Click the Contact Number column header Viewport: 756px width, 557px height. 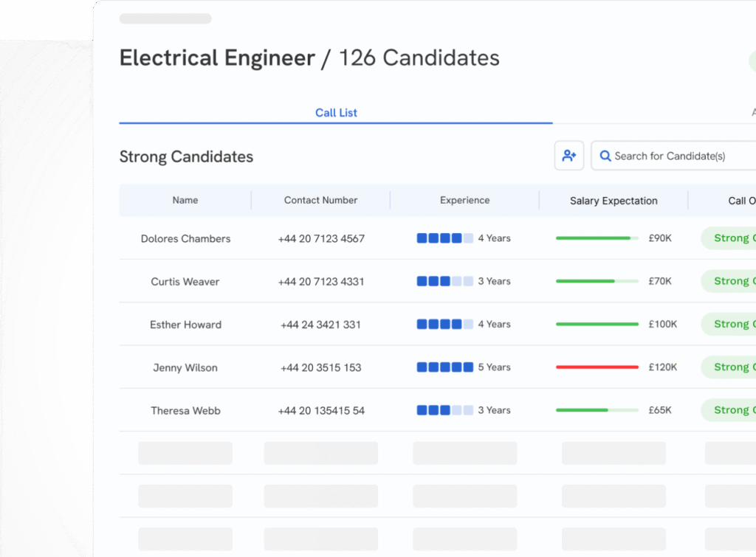click(320, 200)
